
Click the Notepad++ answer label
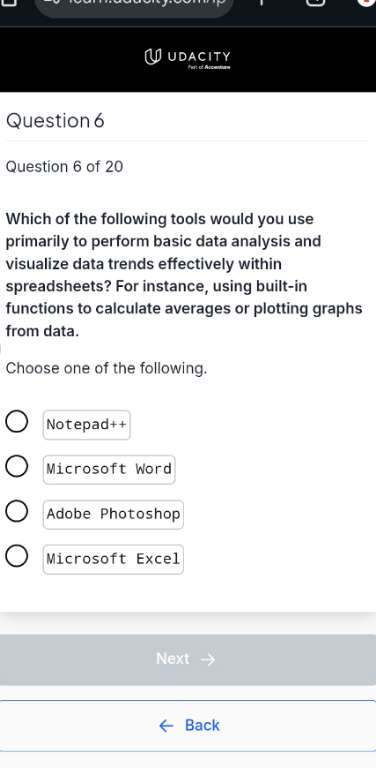[x=87, y=425]
